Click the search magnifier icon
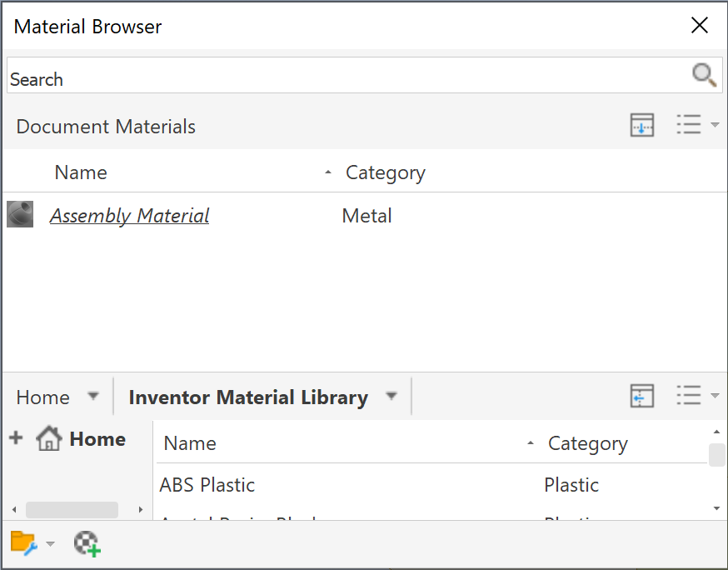The height and width of the screenshot is (570, 728). pyautogui.click(x=704, y=74)
